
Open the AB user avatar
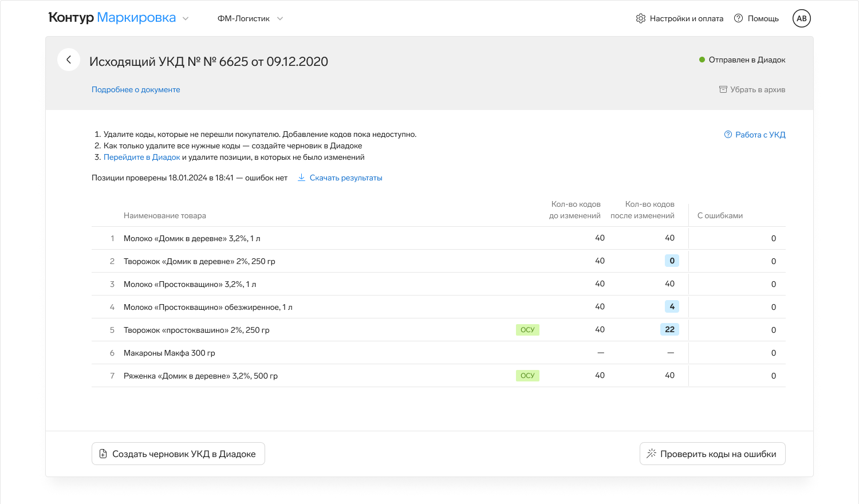click(802, 18)
